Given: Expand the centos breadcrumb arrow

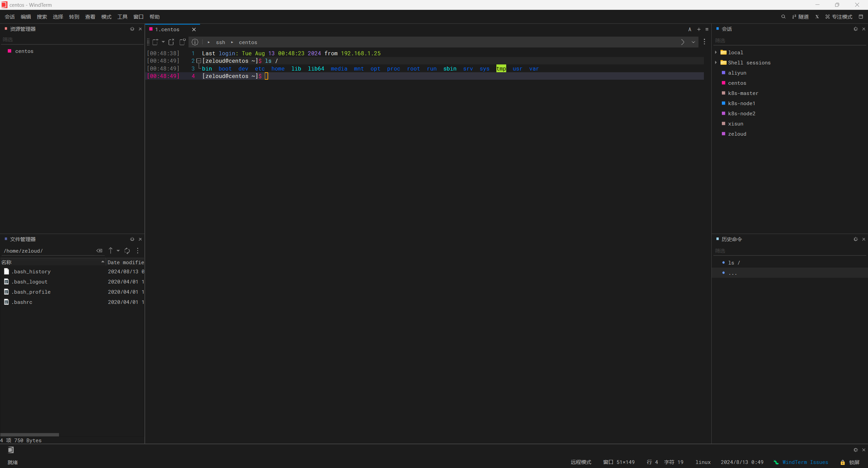Looking at the screenshot, I should point(232,42).
